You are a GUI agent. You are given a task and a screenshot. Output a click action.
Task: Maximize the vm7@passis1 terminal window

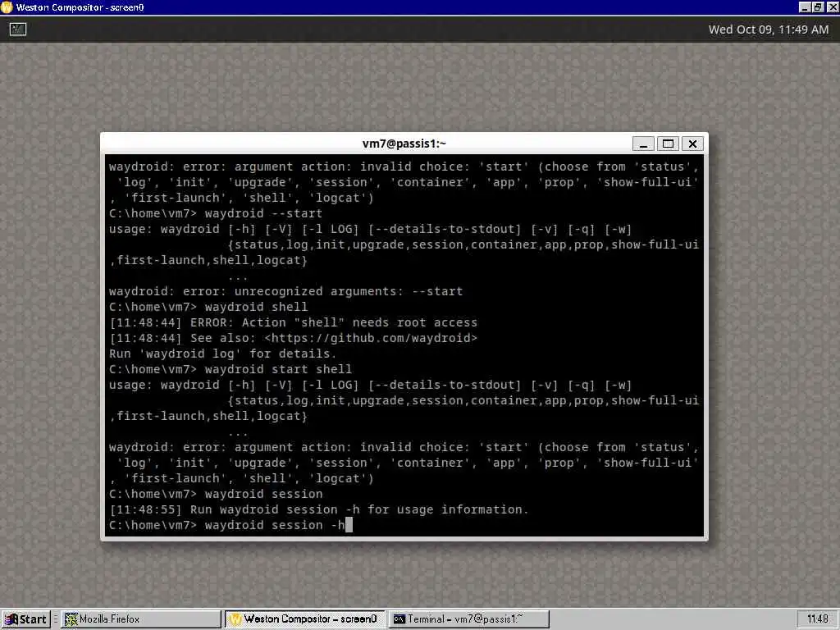tap(668, 144)
